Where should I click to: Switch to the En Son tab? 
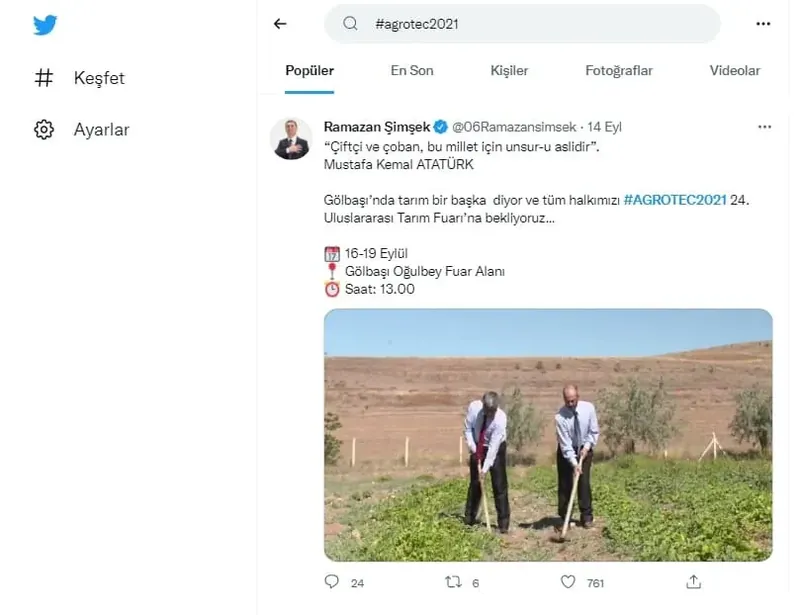pyautogui.click(x=412, y=71)
